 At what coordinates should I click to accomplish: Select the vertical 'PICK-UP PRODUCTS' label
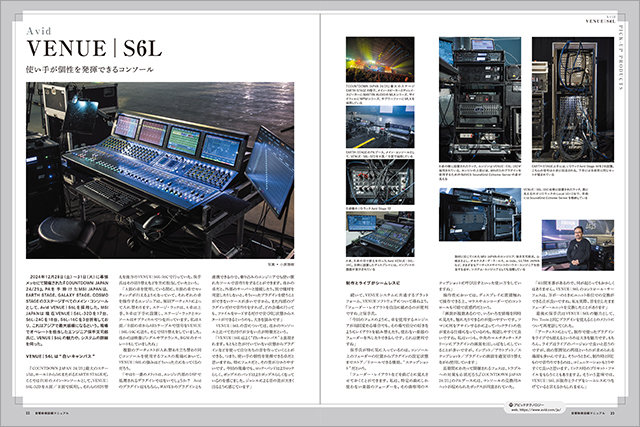click(620, 58)
